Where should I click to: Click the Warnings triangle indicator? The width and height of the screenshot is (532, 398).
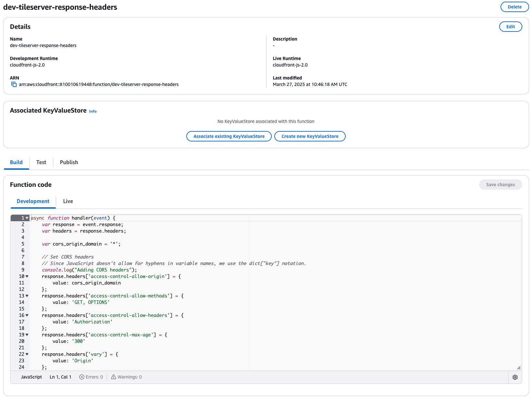pyautogui.click(x=114, y=377)
